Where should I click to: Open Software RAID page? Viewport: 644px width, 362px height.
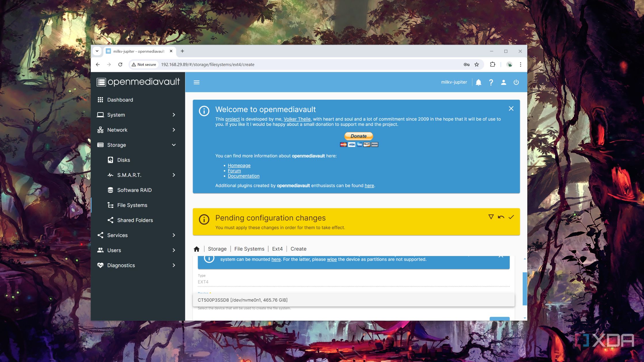138,190
